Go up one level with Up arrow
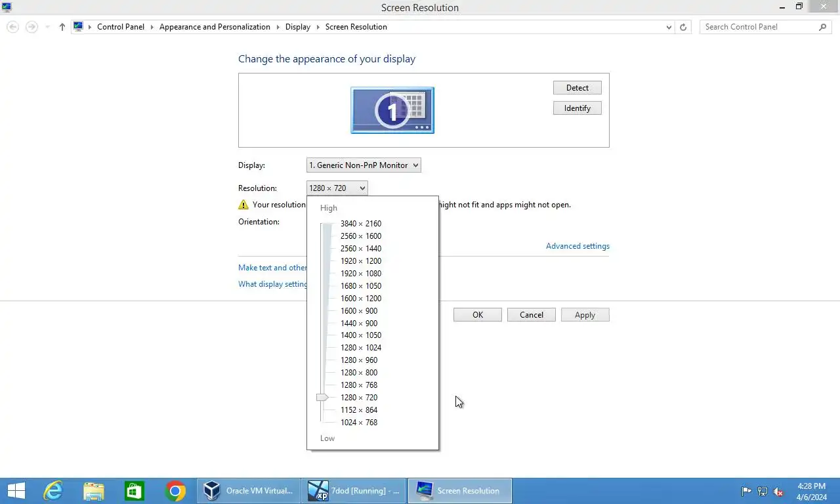The image size is (840, 504). pos(62,27)
